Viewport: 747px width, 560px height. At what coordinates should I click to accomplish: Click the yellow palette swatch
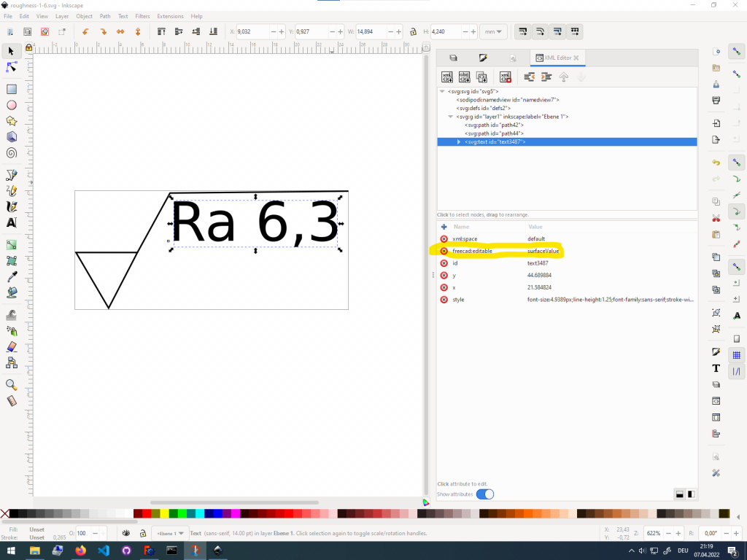(x=165, y=513)
